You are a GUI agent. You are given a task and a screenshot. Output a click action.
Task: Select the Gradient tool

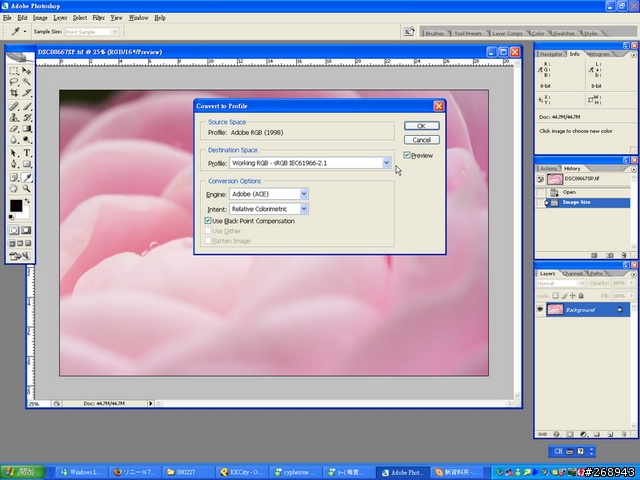point(27,129)
